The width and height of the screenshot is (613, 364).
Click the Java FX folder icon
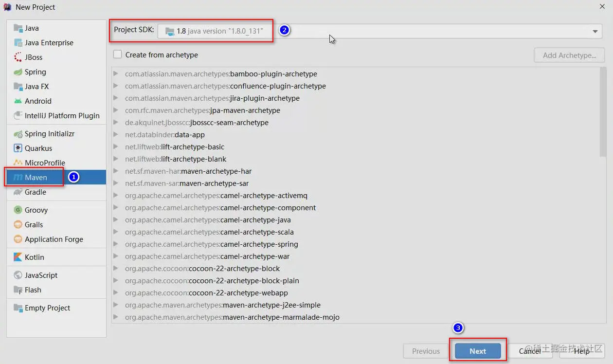point(18,87)
